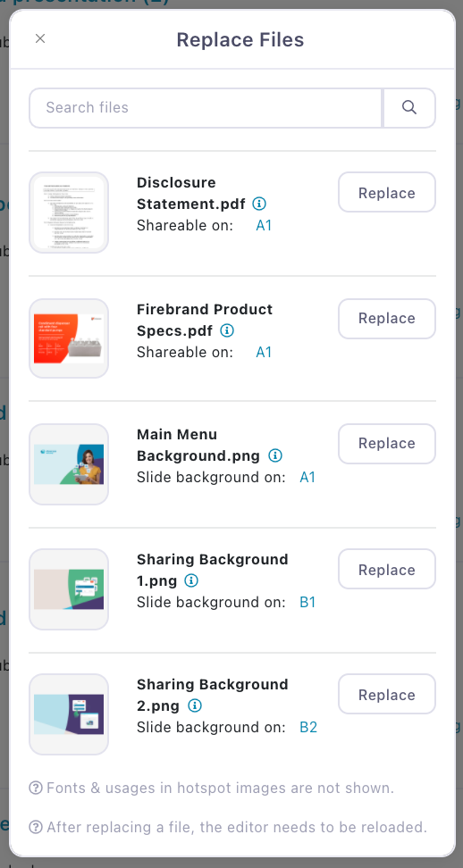Show info icon for Sharing Background 1.png
Viewport: 463px width, 868px height.
click(191, 580)
